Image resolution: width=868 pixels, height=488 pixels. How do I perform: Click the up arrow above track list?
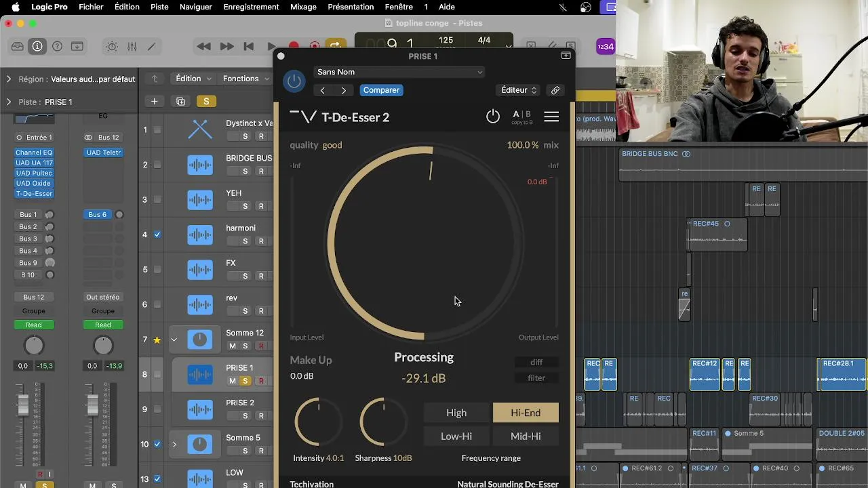(x=155, y=79)
